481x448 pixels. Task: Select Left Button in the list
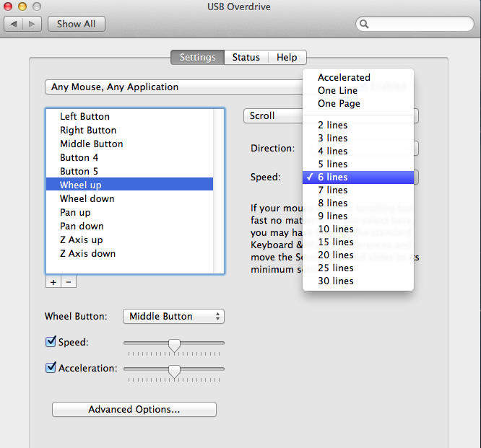pos(129,116)
